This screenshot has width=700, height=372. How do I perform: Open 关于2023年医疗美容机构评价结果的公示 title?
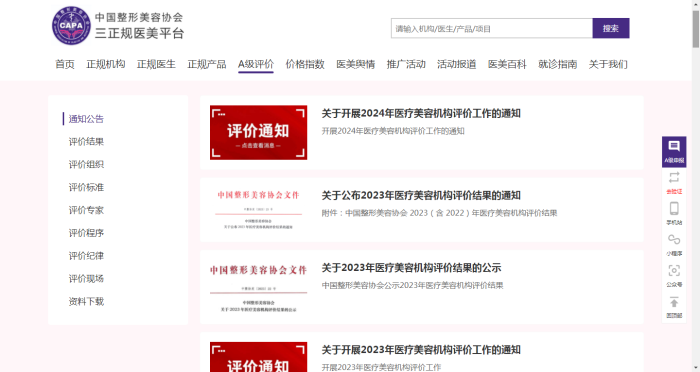(x=411, y=268)
